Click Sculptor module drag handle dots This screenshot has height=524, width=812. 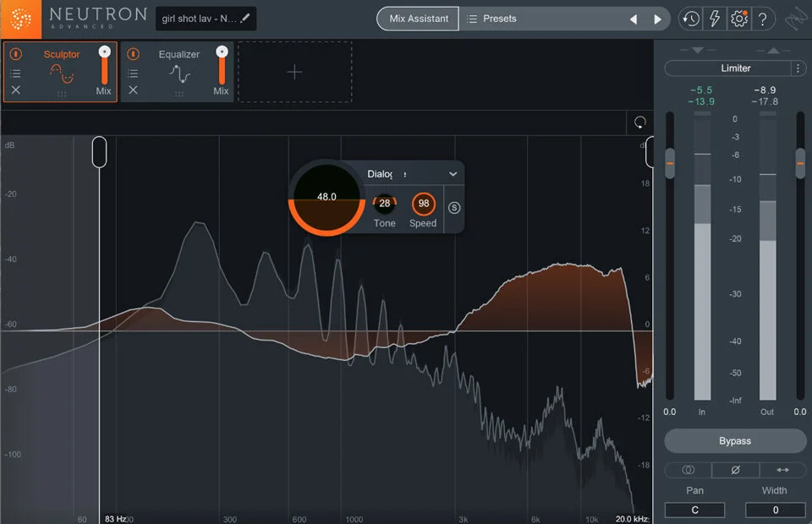tap(62, 94)
